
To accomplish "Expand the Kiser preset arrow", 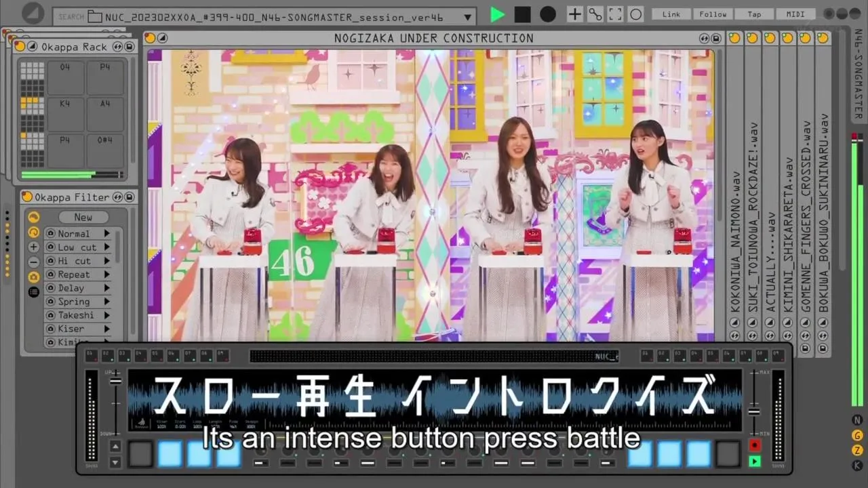I will [x=106, y=329].
